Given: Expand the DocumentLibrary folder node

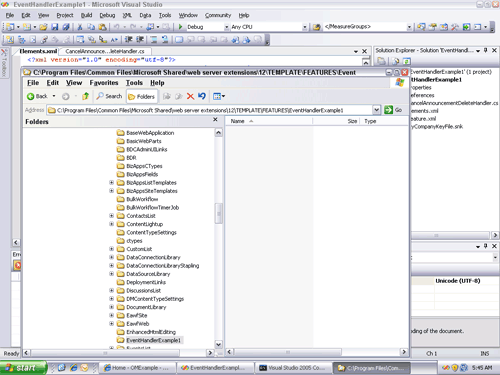Looking at the screenshot, I should click(x=112, y=307).
